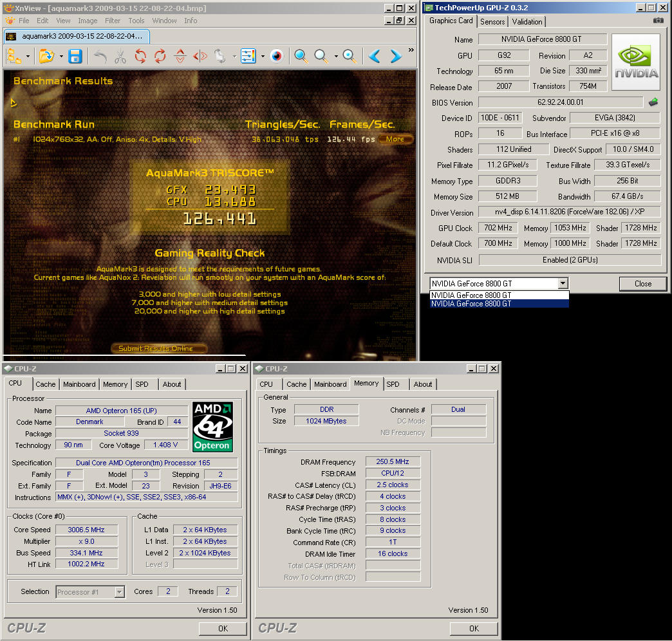The width and height of the screenshot is (672, 641).
Task: Choose the unhighlighted NVIDIA GeForce 8800 GT list entry
Action: point(499,295)
